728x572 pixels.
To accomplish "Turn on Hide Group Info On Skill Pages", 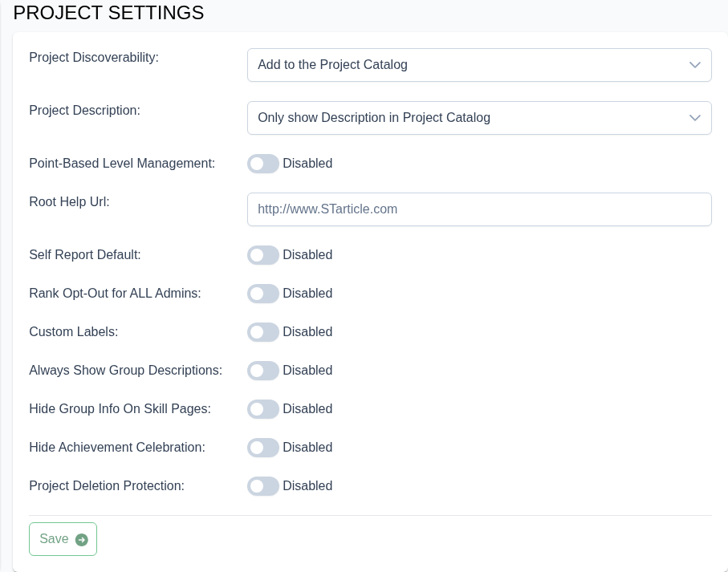I will tap(262, 409).
